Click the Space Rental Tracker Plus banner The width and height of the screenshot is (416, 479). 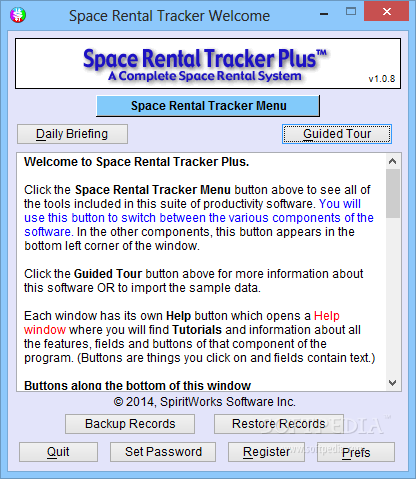(208, 63)
